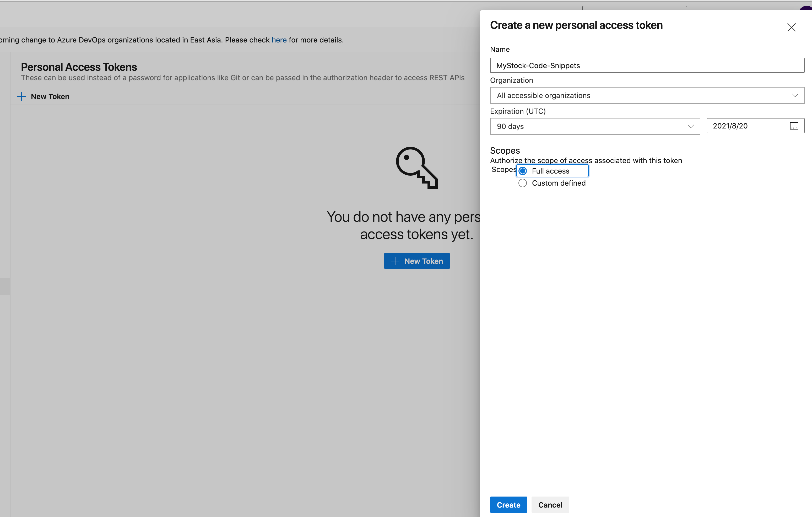Click the 'Create a new personal access token' title

[x=576, y=25]
